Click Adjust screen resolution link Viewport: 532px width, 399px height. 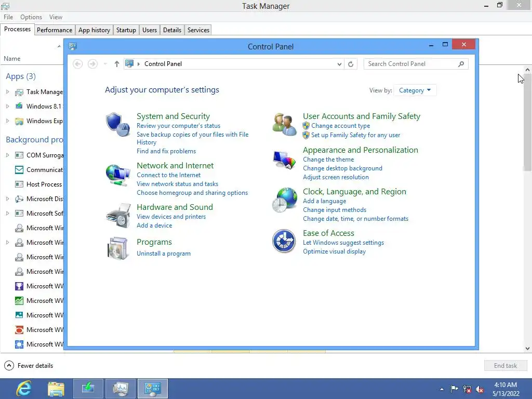[336, 177]
